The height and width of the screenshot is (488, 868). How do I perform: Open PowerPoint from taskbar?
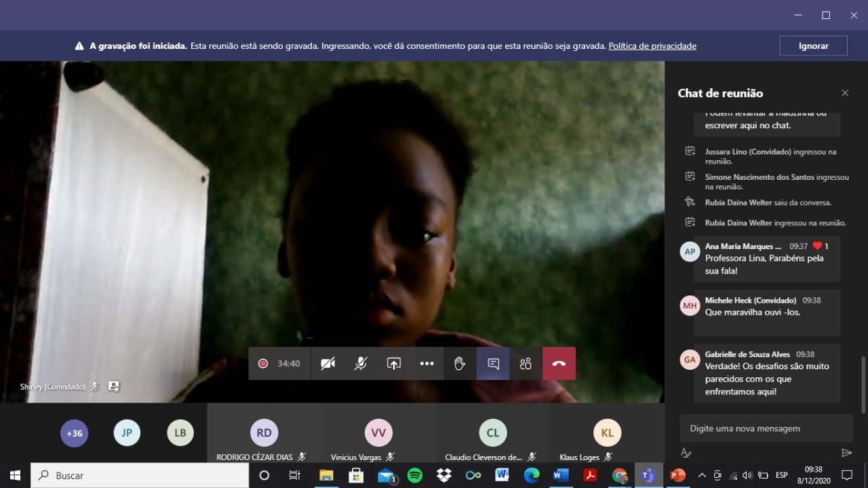677,475
